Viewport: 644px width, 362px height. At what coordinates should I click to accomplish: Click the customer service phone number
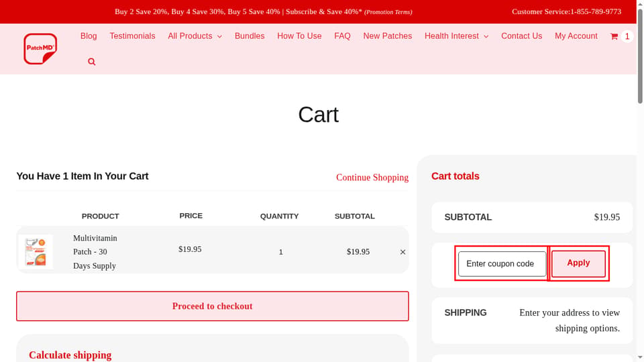596,11
